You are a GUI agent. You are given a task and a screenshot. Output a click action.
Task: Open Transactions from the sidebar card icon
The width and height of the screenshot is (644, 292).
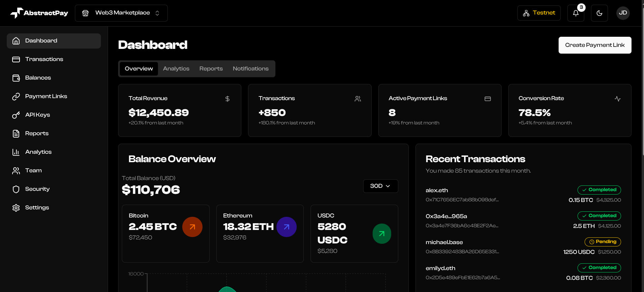tap(16, 59)
